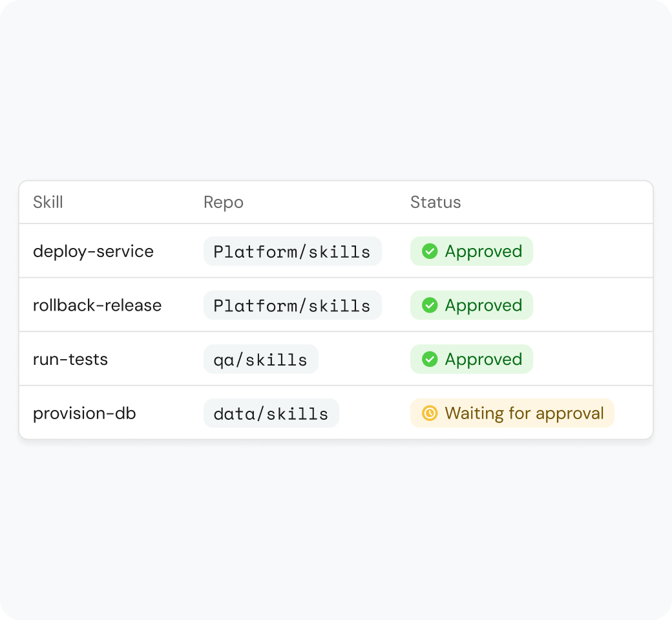Image resolution: width=672 pixels, height=620 pixels.
Task: Open the Platform/skills repo chip for deploy-service
Action: coord(292,251)
